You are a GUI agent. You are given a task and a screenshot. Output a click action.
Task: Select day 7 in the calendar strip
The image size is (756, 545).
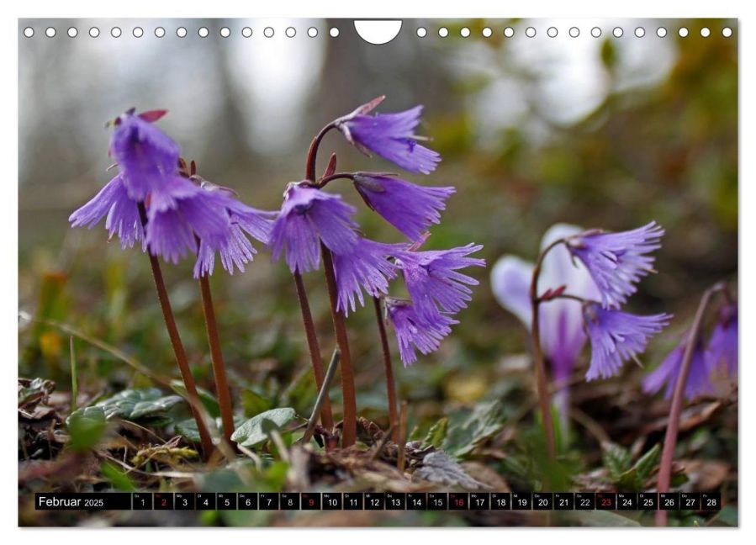[x=268, y=502]
